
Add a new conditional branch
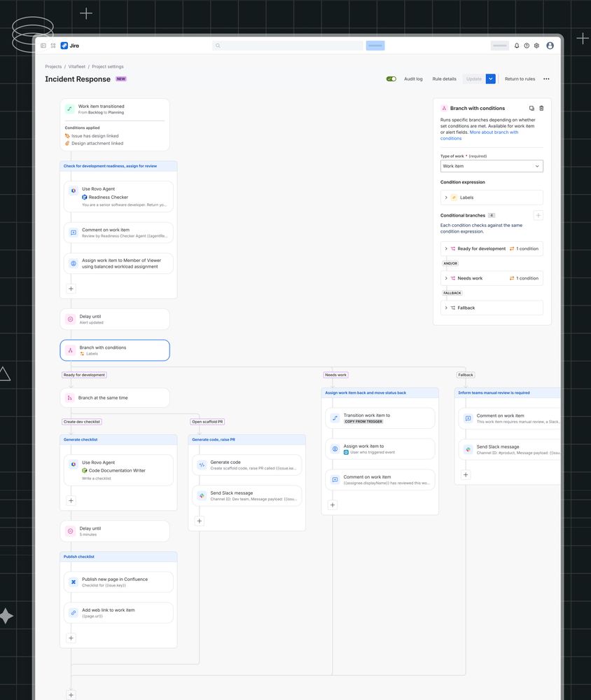click(x=538, y=215)
